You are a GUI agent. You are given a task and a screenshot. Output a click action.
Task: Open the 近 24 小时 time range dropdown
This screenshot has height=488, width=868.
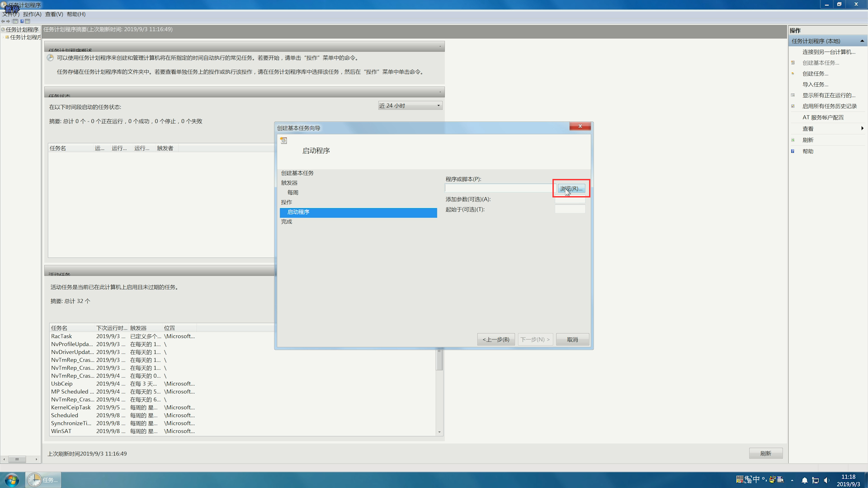pos(410,106)
